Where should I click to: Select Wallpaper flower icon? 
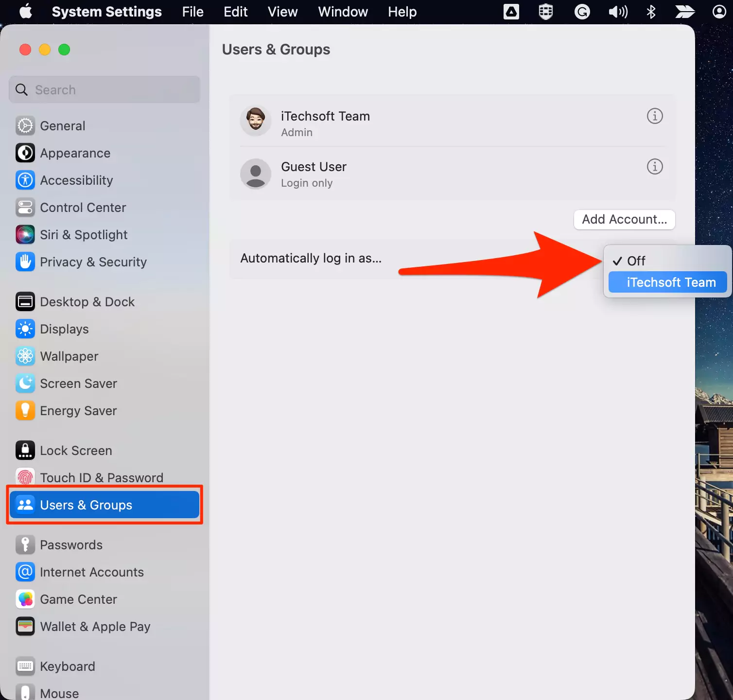click(x=25, y=356)
